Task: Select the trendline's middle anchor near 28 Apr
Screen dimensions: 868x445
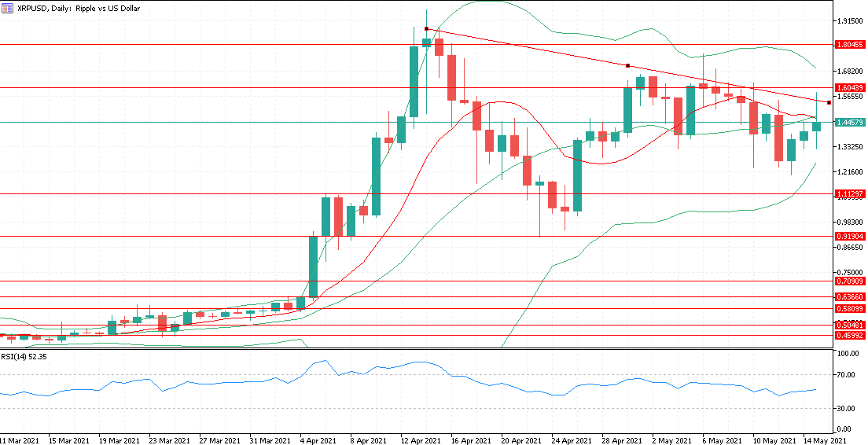Action: [627, 65]
